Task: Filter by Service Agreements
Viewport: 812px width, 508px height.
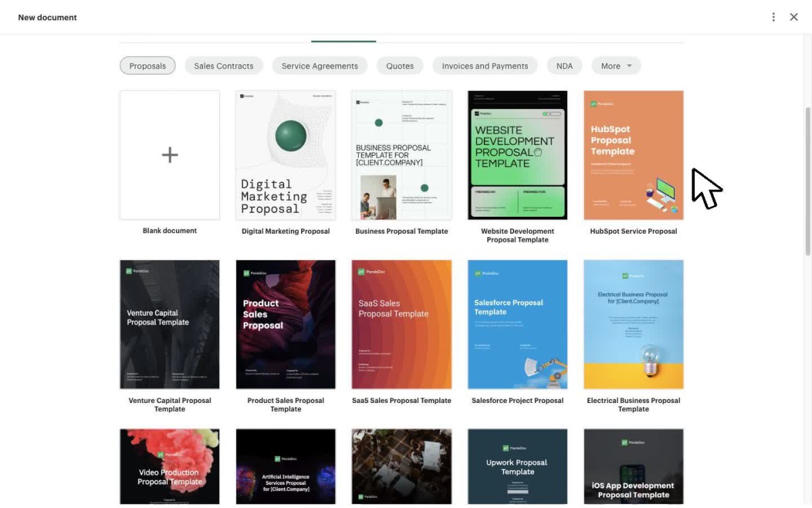Action: tap(320, 66)
